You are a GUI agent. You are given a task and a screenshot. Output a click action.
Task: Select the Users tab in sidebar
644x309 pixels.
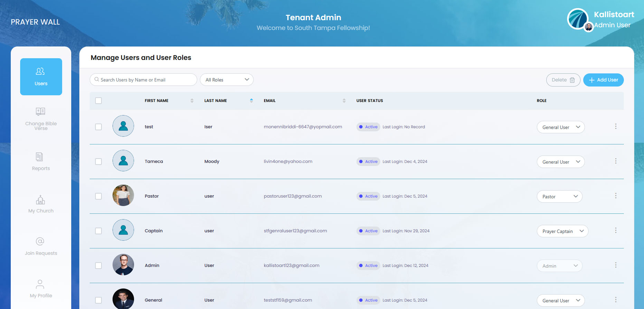tap(41, 76)
